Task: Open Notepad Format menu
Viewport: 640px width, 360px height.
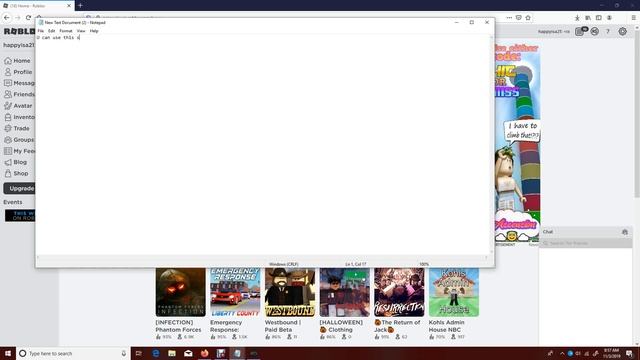Action: (66, 31)
